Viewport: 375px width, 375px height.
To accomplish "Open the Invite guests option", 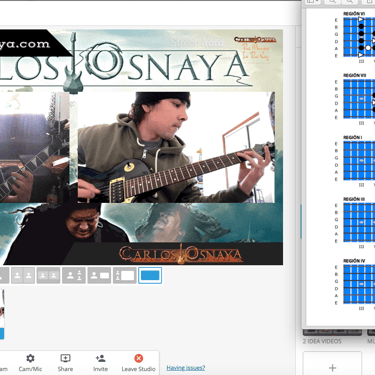I will 100,363.
